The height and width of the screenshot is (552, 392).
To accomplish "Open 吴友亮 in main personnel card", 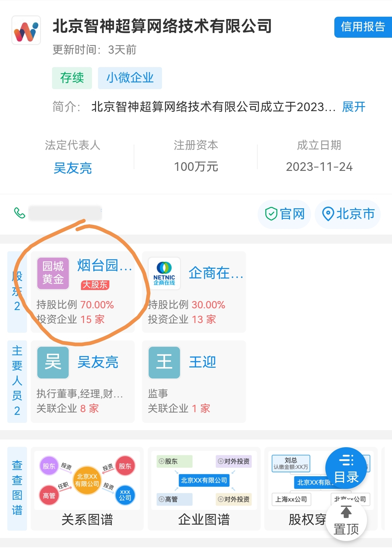I will click(98, 362).
